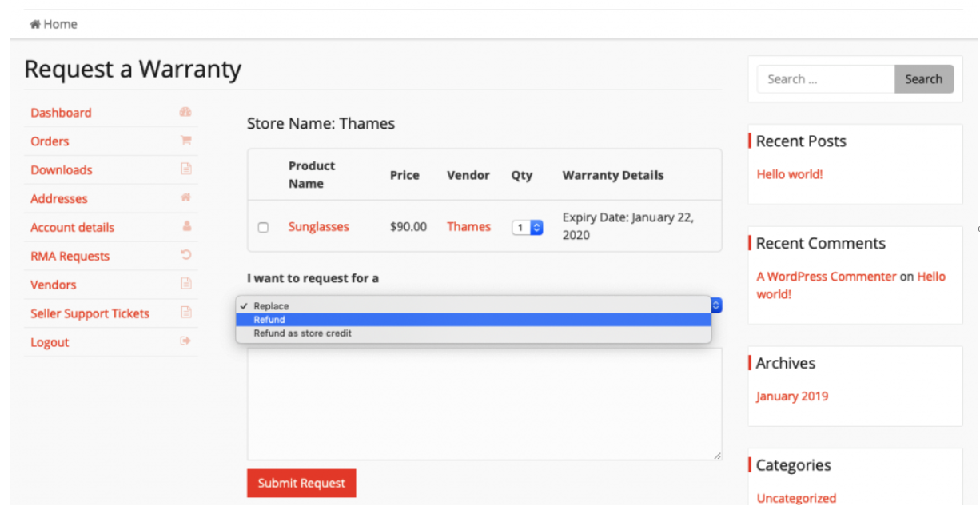Click the Account details user icon

pos(185,227)
